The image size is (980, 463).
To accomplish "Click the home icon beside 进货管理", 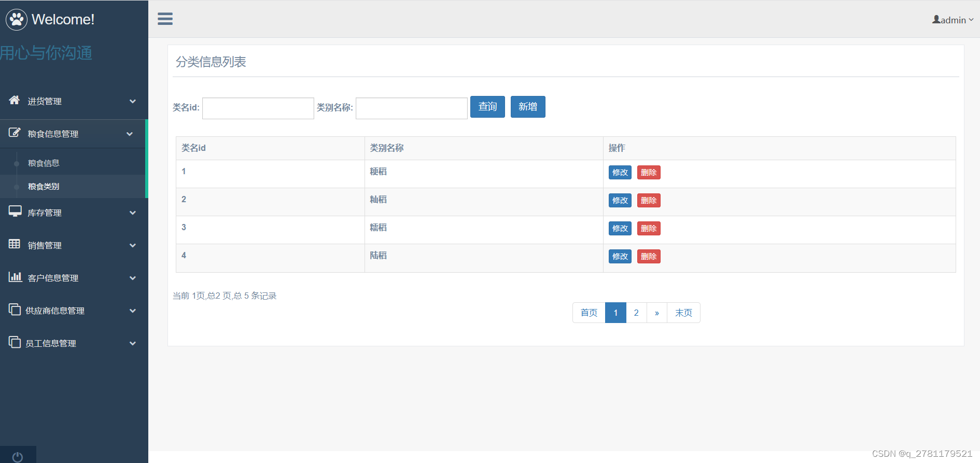I will (15, 100).
